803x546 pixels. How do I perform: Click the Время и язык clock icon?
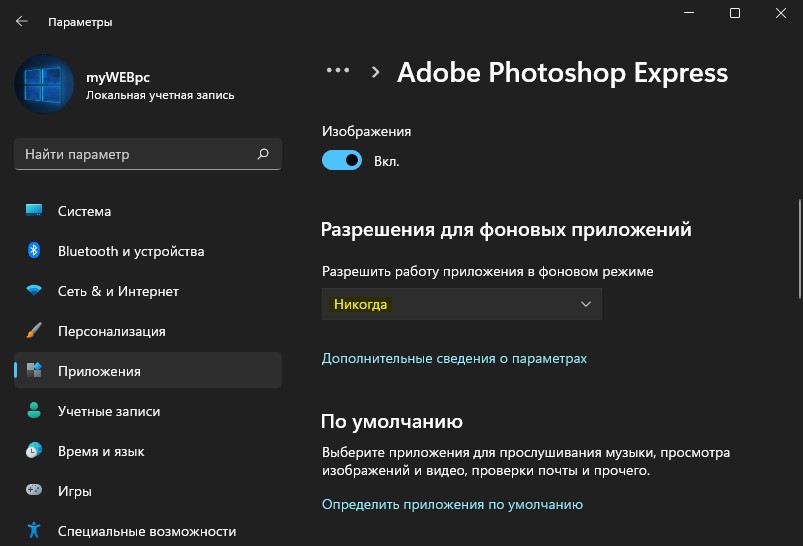(x=34, y=450)
